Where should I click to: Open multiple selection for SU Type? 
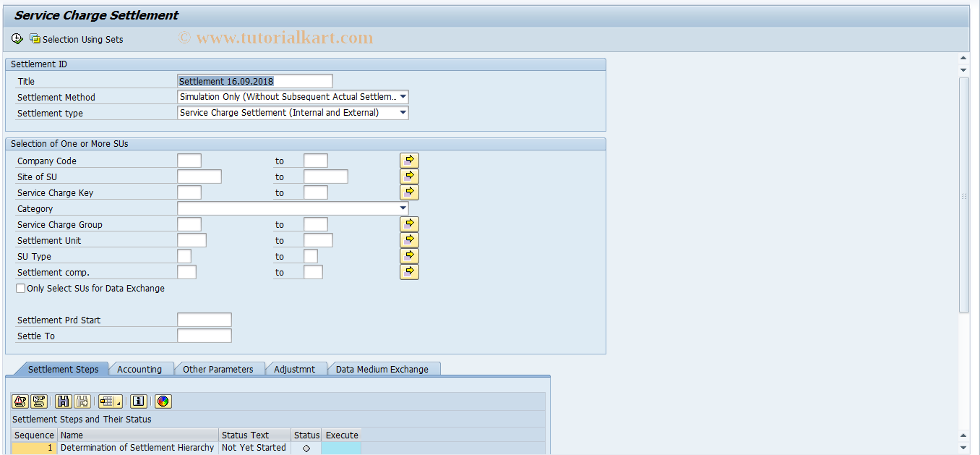point(409,256)
